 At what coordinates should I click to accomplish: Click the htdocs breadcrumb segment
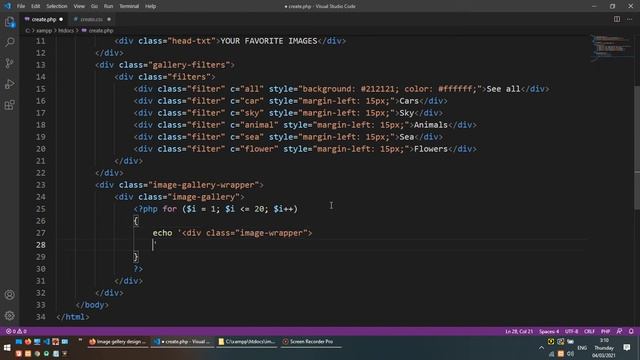66,31
